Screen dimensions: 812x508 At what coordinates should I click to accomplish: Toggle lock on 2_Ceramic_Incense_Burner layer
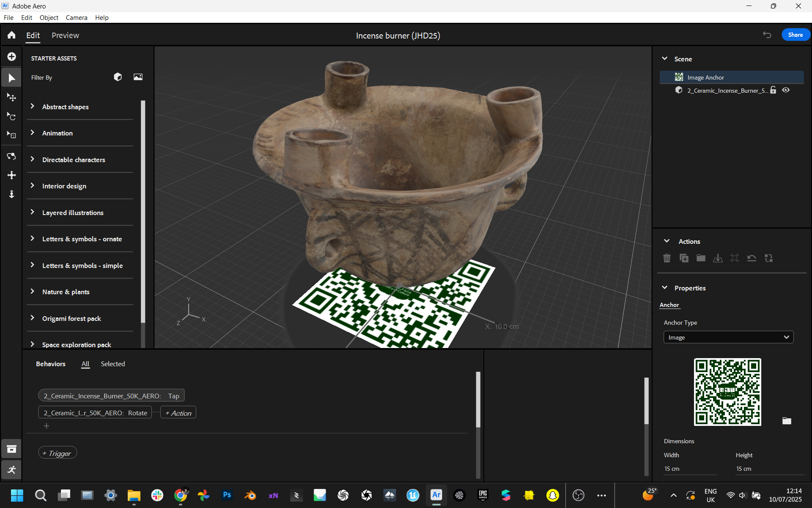pyautogui.click(x=774, y=90)
